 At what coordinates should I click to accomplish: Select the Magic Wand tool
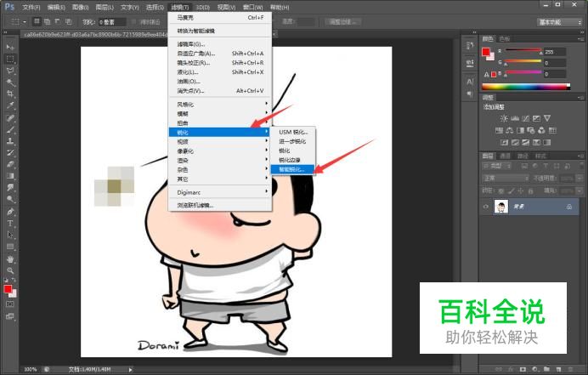click(10, 82)
